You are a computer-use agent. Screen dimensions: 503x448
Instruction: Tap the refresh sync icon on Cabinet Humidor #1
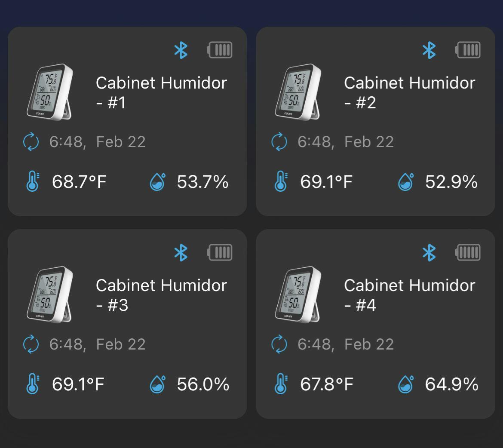[x=31, y=142]
